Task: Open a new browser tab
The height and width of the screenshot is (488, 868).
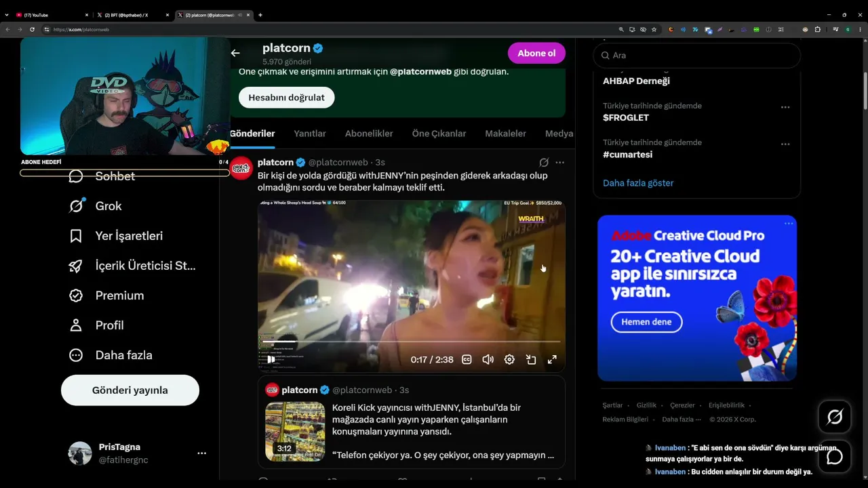Action: [x=260, y=15]
